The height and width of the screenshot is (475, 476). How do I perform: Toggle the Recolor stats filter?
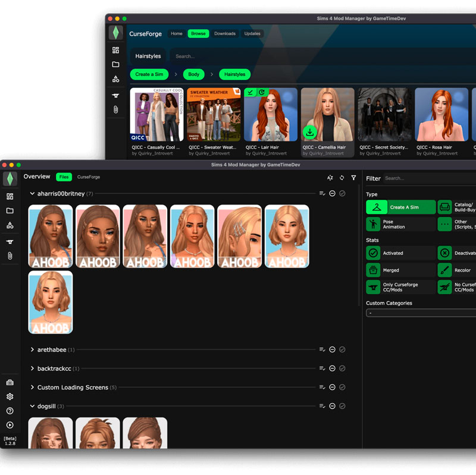coord(456,270)
